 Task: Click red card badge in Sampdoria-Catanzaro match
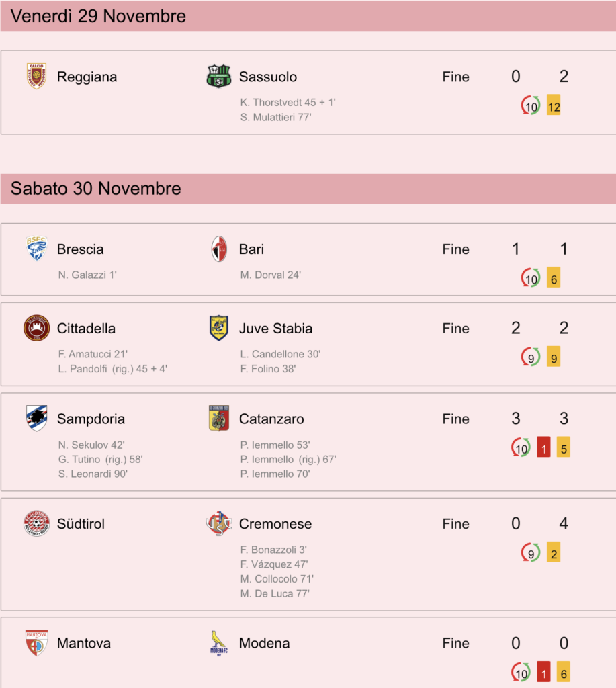[x=543, y=447]
